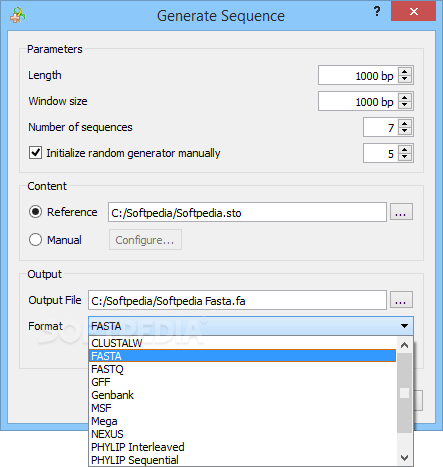The width and height of the screenshot is (443, 467).
Task: Choose FASTQ from the Format list
Action: (x=242, y=369)
